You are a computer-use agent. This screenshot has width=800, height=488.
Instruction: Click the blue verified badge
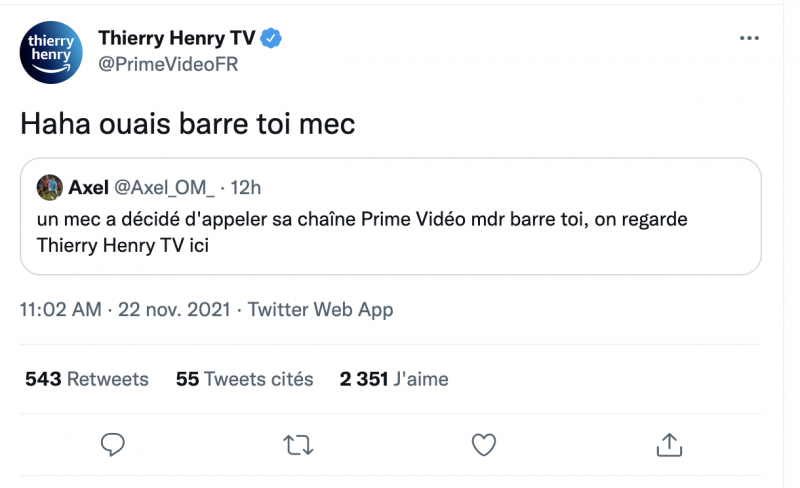tap(271, 39)
